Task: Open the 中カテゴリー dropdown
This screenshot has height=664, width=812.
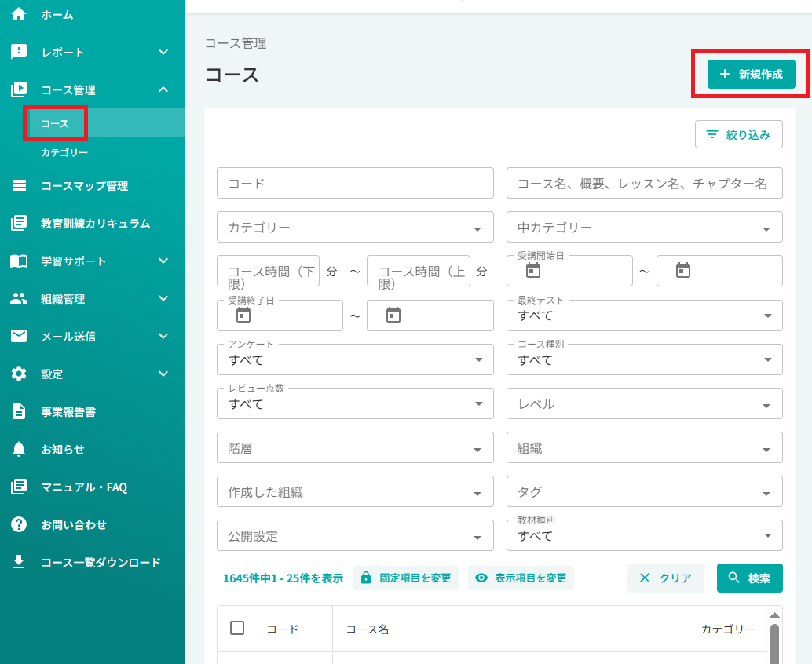Action: 644,227
